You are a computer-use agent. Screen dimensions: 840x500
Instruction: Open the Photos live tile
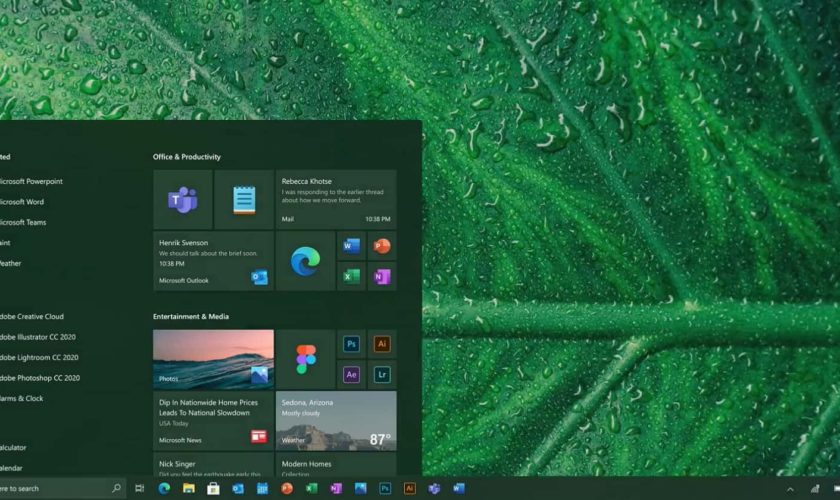click(213, 359)
